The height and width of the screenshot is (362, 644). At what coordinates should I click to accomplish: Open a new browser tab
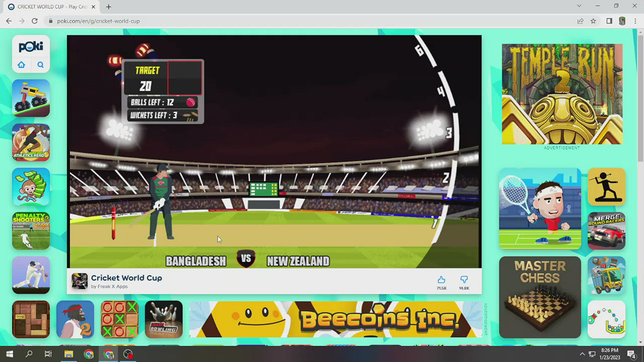click(x=108, y=7)
